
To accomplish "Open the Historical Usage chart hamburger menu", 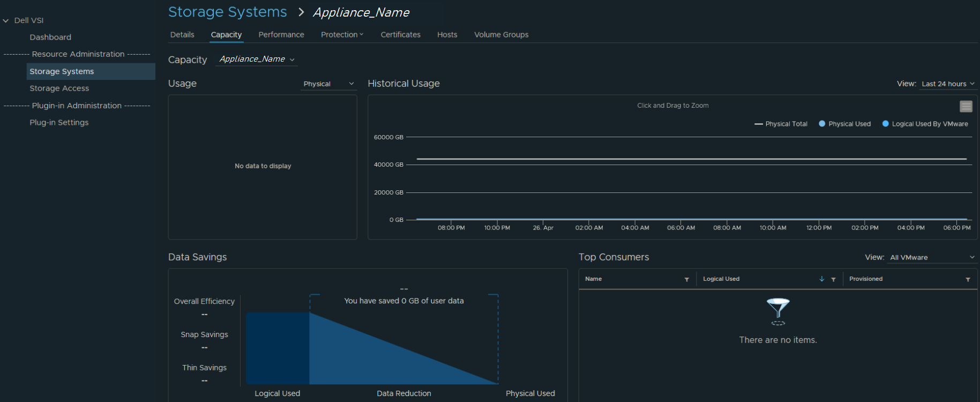I will pos(966,106).
